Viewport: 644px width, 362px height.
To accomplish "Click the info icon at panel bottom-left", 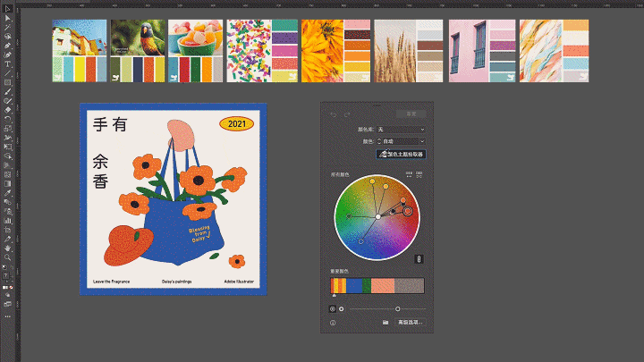I will [333, 322].
